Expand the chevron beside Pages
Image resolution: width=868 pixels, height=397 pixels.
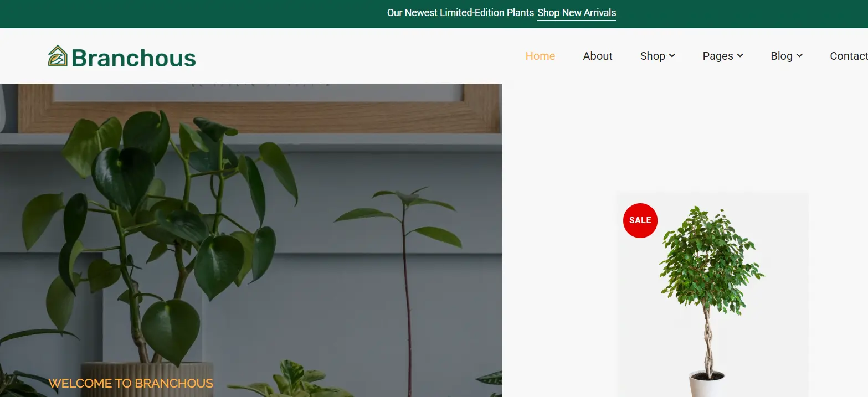point(740,55)
